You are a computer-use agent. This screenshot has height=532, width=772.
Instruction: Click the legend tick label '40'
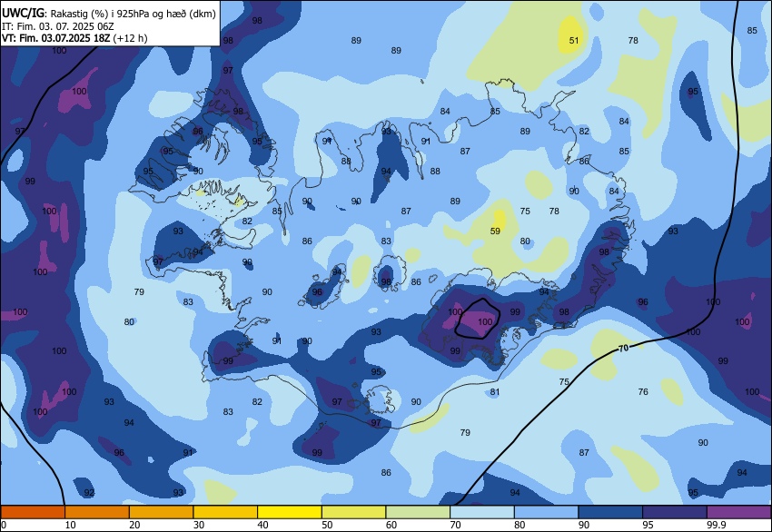pos(262,525)
